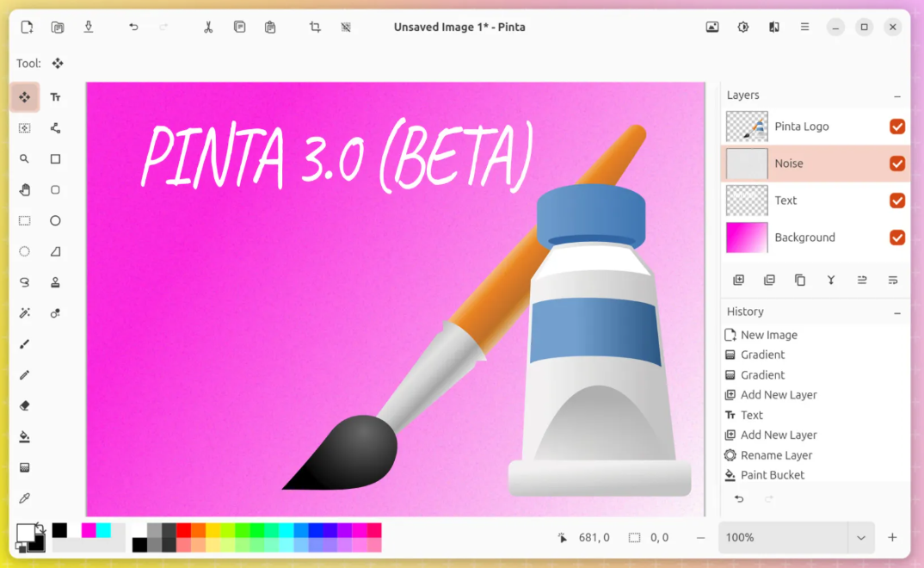Image resolution: width=924 pixels, height=568 pixels.
Task: Duplicate the current layer
Action: pyautogui.click(x=799, y=280)
